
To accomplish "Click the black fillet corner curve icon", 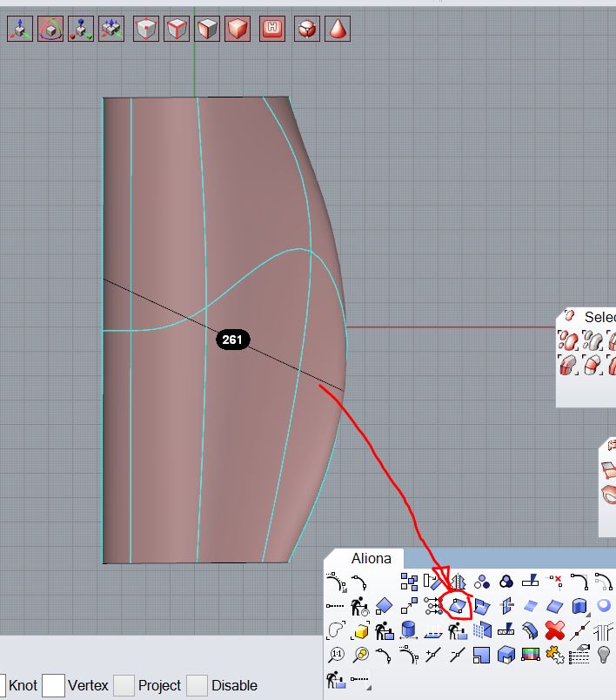I will [x=579, y=582].
